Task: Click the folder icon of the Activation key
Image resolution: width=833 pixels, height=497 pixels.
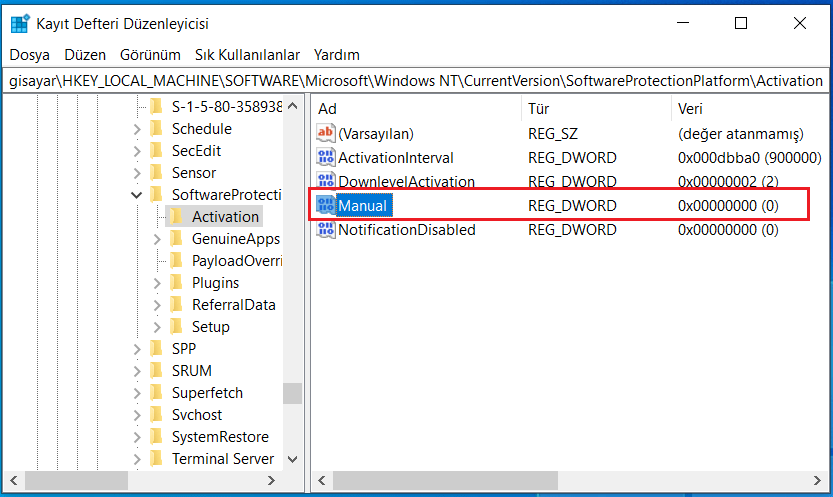Action: (x=176, y=217)
